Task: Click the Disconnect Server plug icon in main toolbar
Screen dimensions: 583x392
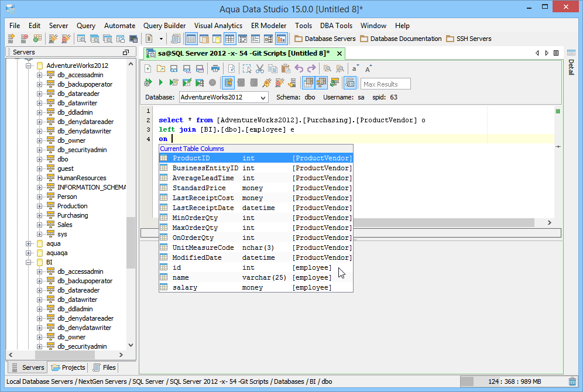Action: [66, 39]
